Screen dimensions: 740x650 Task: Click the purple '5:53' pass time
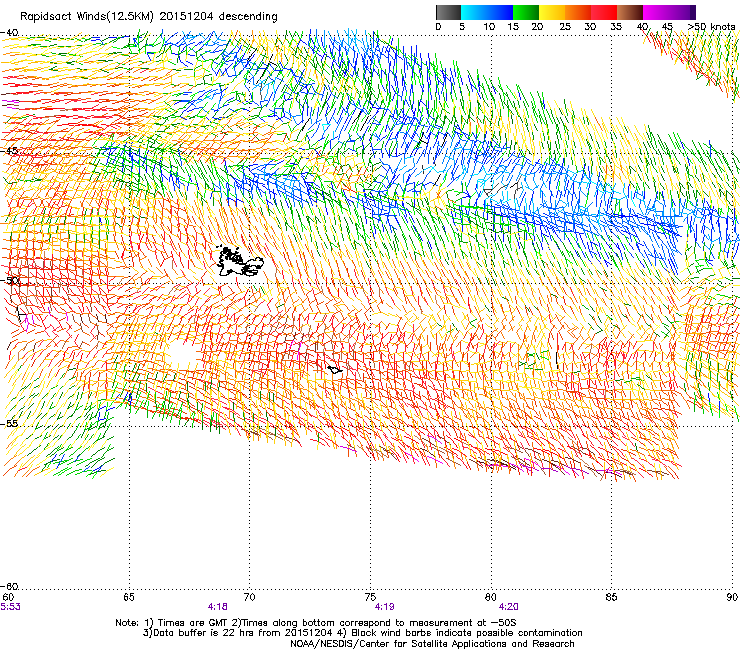click(x=10, y=607)
